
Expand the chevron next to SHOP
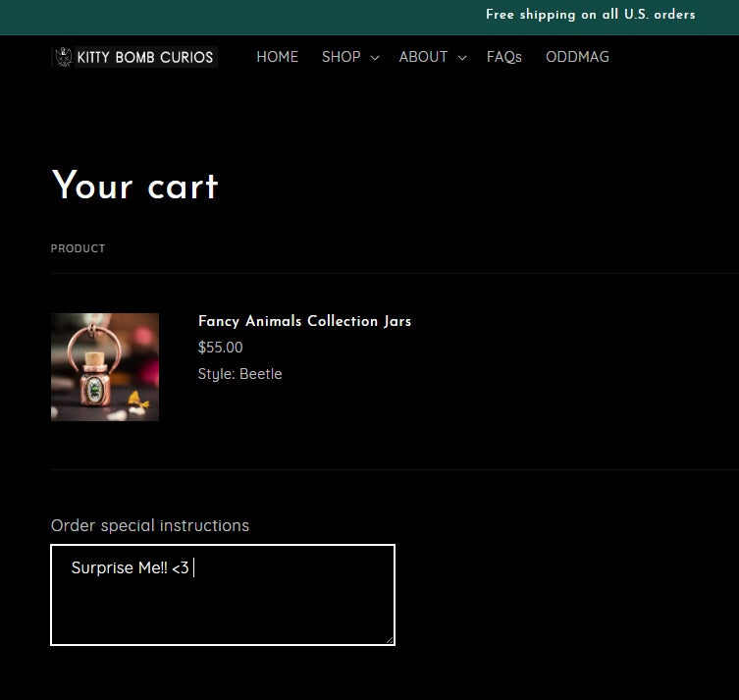(375, 58)
